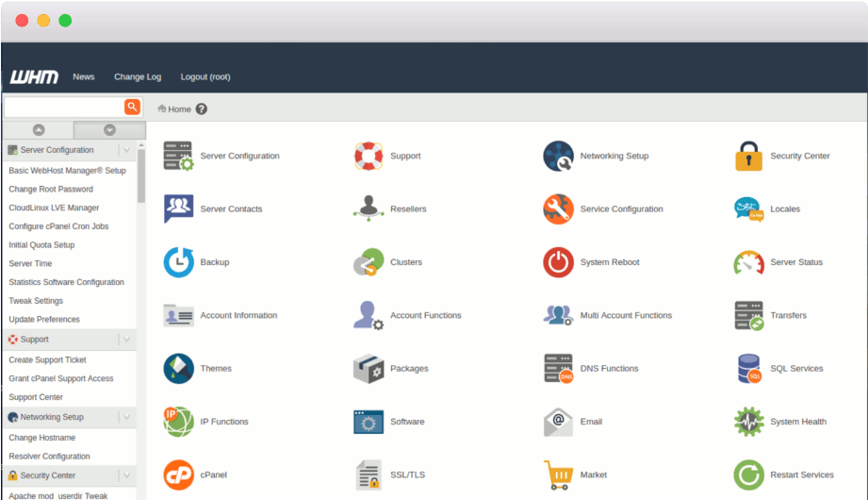Open the DNS Functions icon

(558, 369)
